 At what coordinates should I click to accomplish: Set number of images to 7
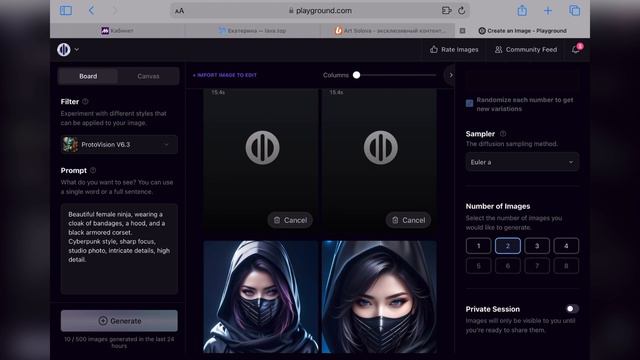click(x=537, y=266)
